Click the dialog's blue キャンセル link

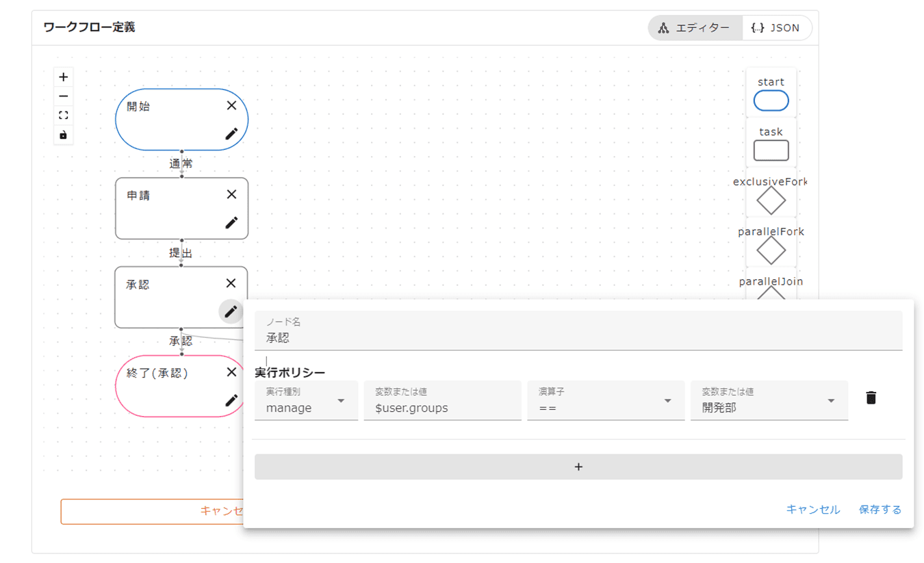point(812,510)
